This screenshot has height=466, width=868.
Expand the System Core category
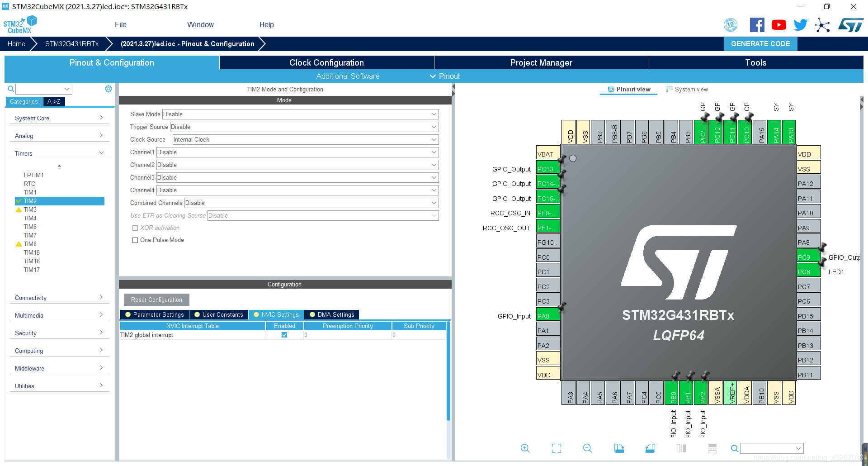59,118
